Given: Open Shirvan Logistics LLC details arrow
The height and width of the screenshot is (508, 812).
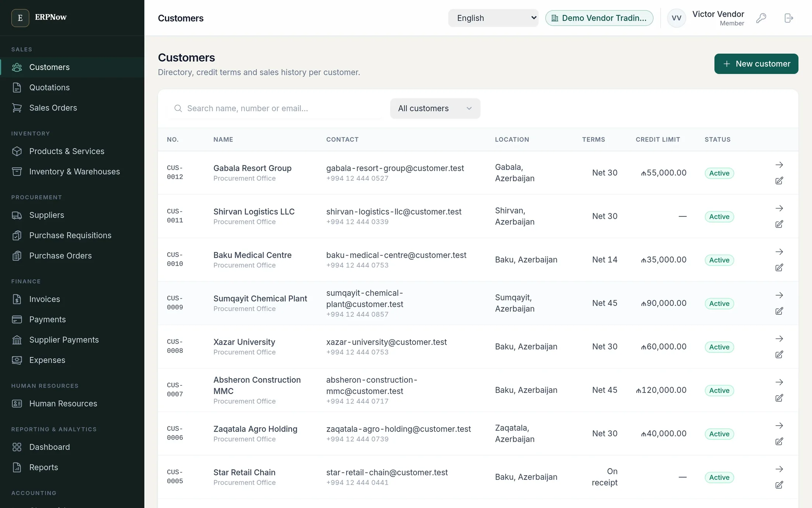Looking at the screenshot, I should click(x=779, y=208).
